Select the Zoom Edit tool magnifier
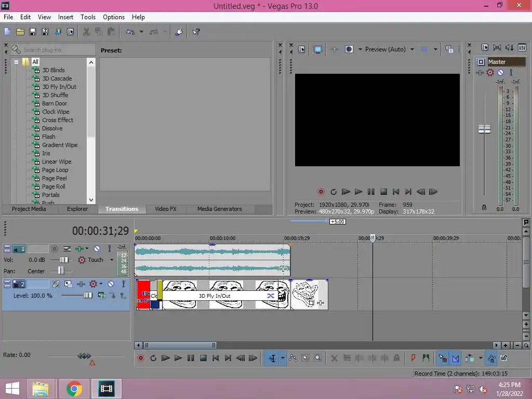 [x=317, y=358]
